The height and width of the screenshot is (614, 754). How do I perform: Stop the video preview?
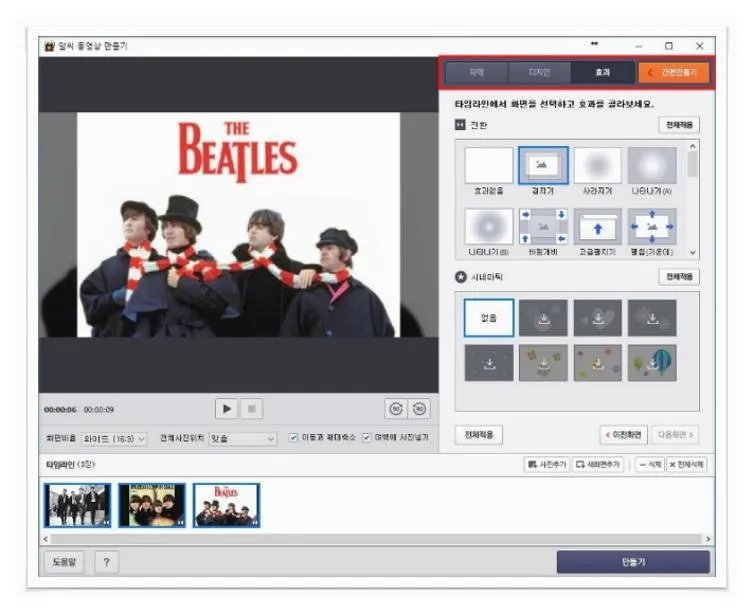coord(251,409)
